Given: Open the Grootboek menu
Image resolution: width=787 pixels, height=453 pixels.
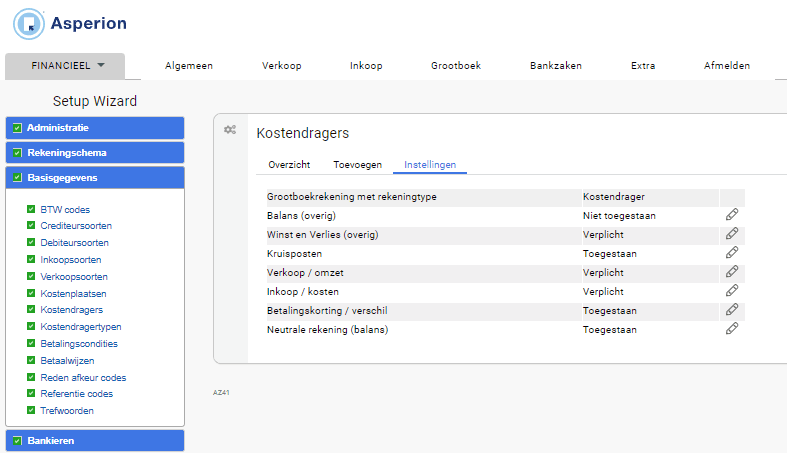Looking at the screenshot, I should coord(456,66).
